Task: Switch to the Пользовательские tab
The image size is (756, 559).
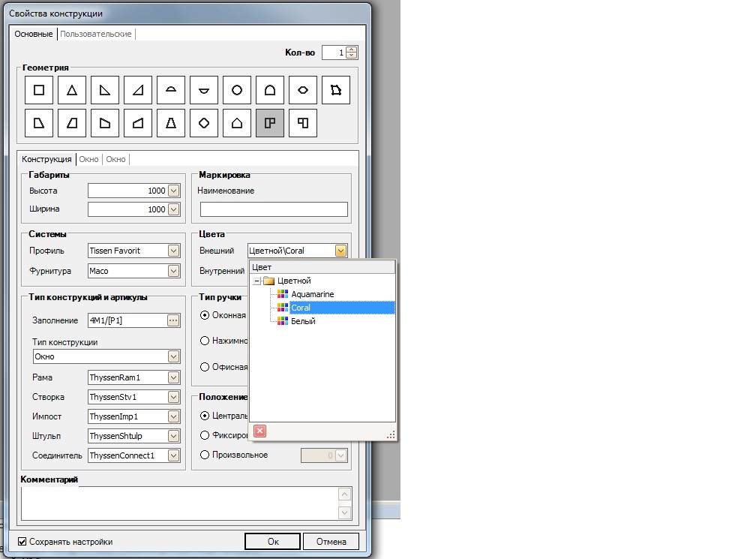Action: (x=96, y=34)
